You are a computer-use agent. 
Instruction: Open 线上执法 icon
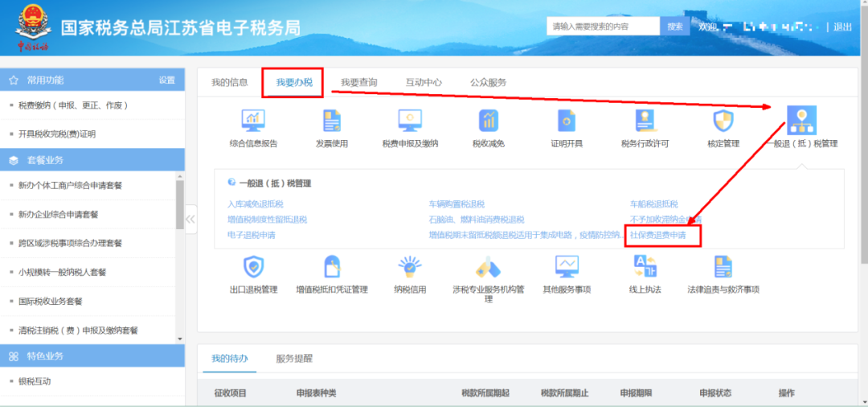click(x=645, y=267)
